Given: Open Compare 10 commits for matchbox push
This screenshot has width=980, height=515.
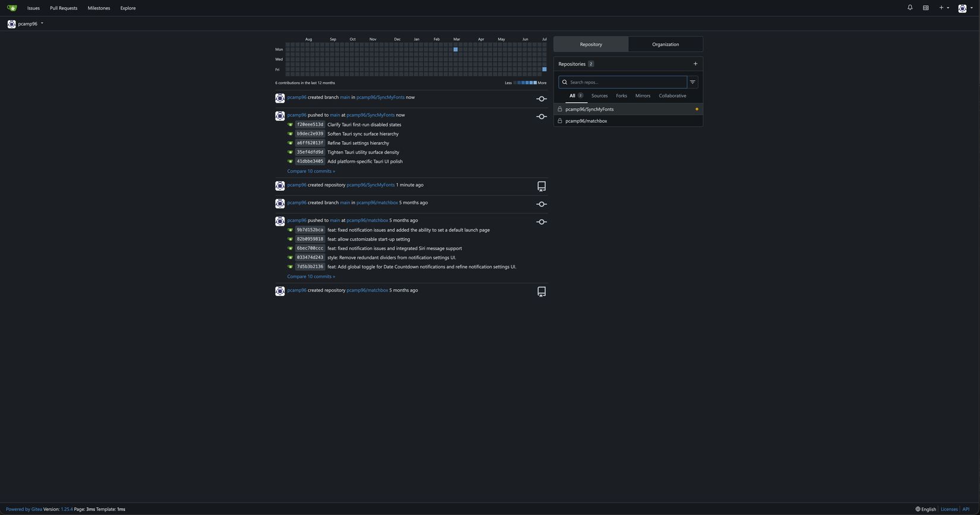Looking at the screenshot, I should pyautogui.click(x=311, y=276).
